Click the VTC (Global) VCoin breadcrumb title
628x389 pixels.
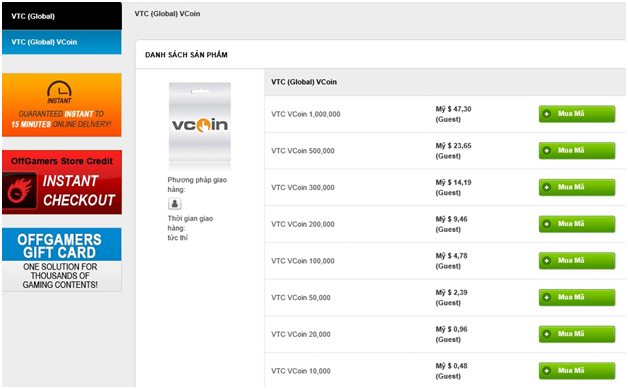click(167, 14)
